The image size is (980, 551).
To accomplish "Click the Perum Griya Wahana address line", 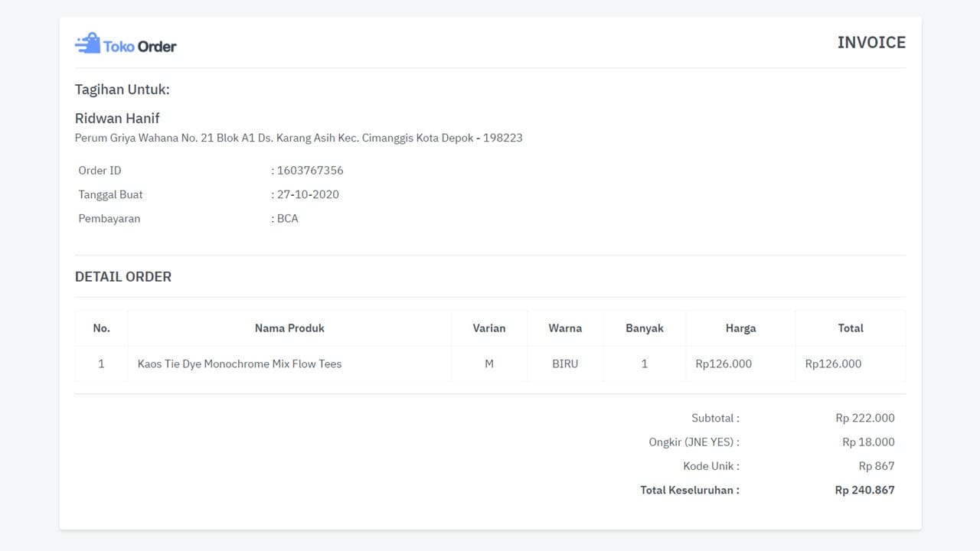I will 299,138.
